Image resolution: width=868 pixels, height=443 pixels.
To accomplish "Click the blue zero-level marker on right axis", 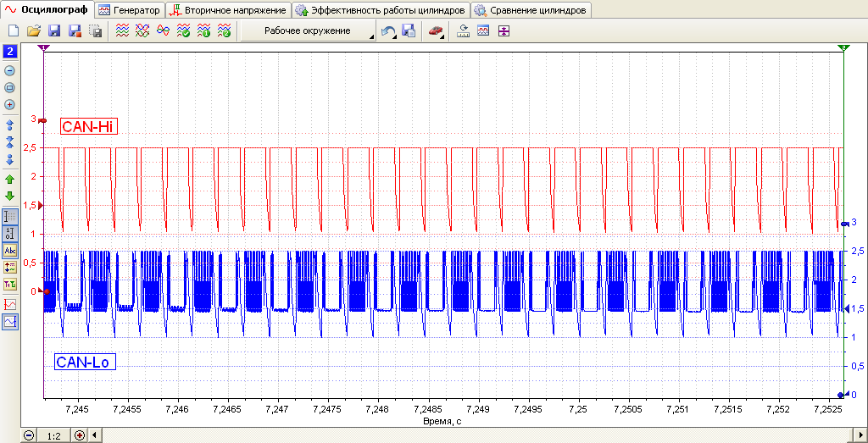I will pyautogui.click(x=842, y=395).
